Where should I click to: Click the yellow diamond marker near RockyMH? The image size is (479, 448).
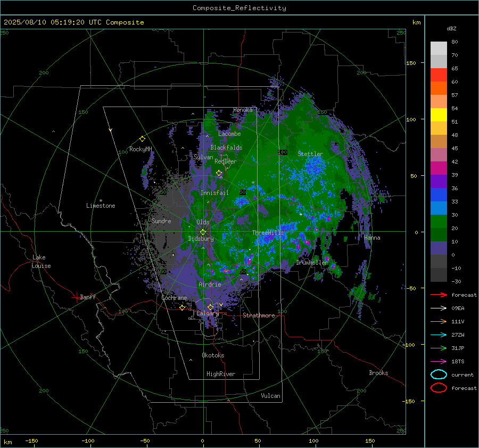(x=142, y=139)
